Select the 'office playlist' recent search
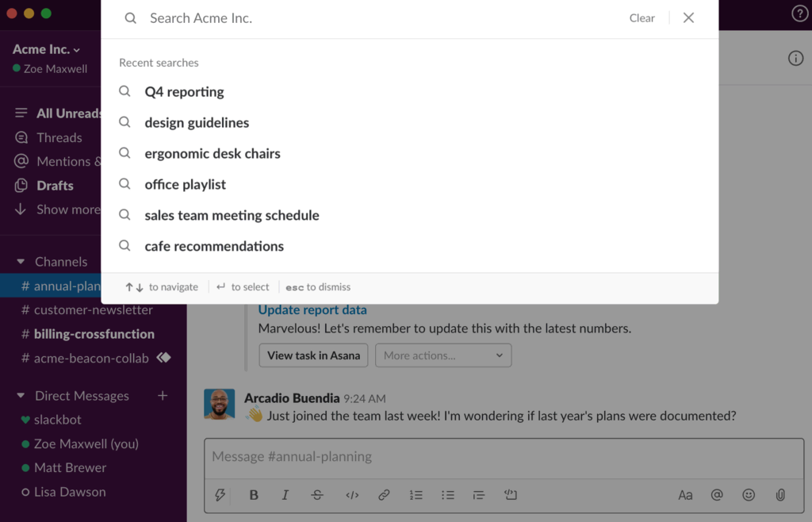The image size is (812, 522). pos(185,184)
